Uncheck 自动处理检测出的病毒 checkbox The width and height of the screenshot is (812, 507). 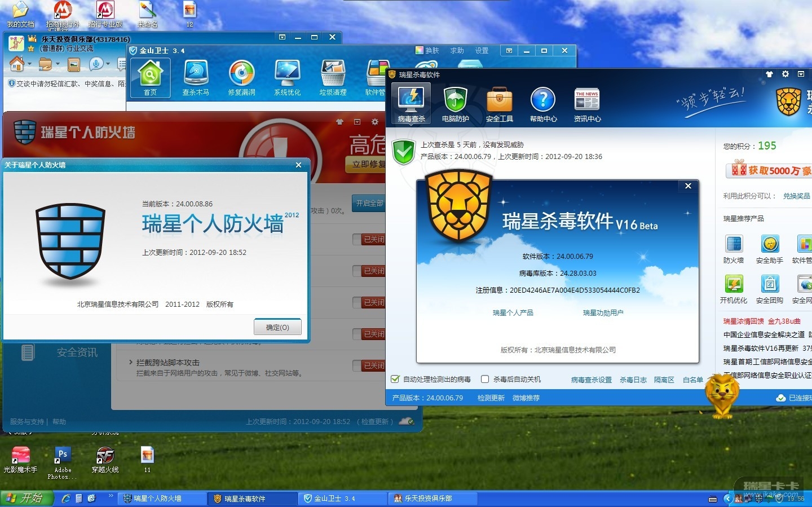[x=395, y=379]
